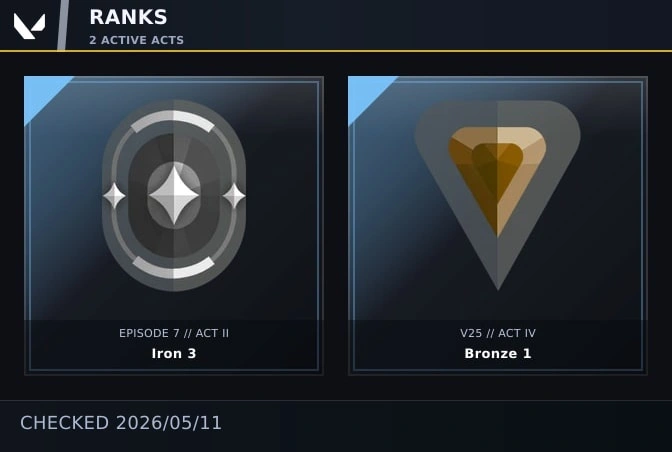
Task: Click the blue corner marker on Iron card
Action: (41, 93)
